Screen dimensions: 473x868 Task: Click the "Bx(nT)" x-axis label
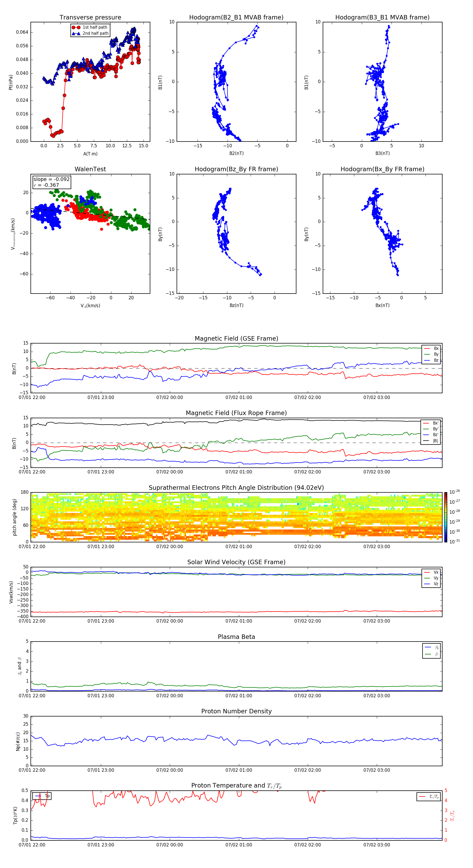[x=382, y=305]
